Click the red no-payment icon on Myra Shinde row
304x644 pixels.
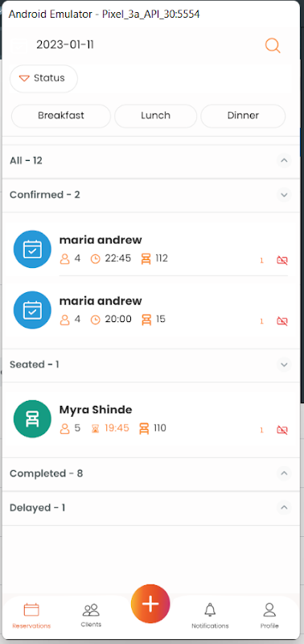click(282, 430)
